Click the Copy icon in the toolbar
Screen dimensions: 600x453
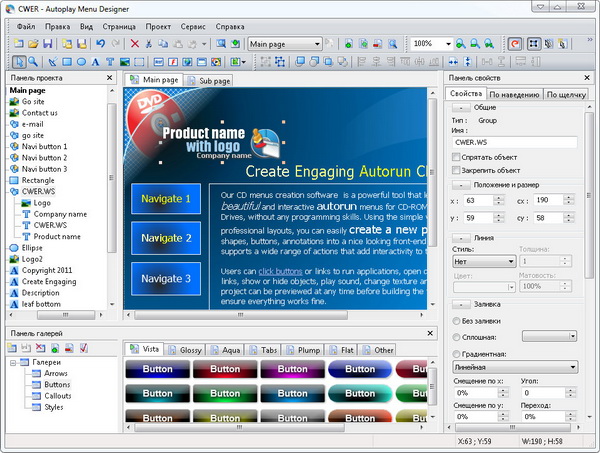point(163,44)
